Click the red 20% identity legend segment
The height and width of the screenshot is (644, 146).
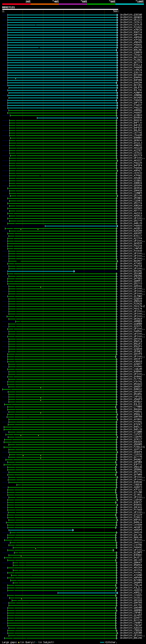coord(16,4)
